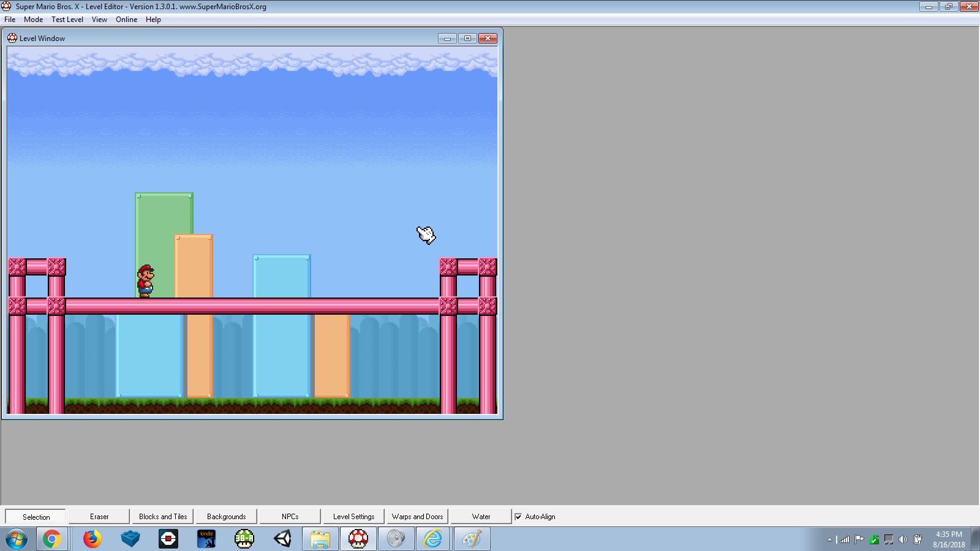
Task: Click the pink horizontal pipe platform
Action: pos(252,306)
